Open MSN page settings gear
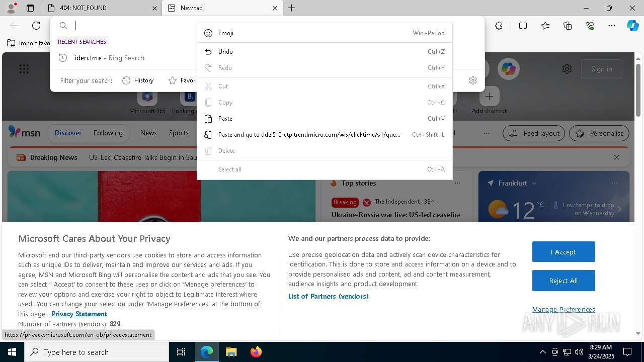This screenshot has height=362, width=644. tap(567, 69)
